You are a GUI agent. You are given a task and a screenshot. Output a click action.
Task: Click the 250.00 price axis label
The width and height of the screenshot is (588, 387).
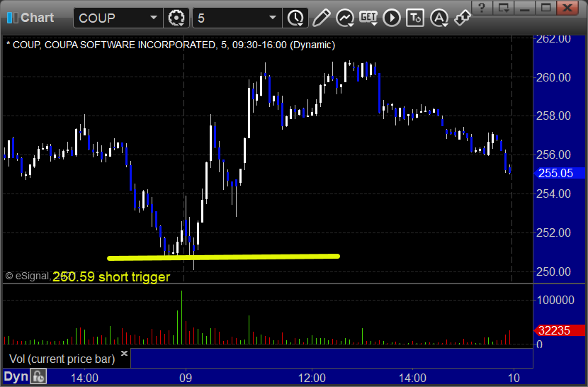click(x=553, y=271)
